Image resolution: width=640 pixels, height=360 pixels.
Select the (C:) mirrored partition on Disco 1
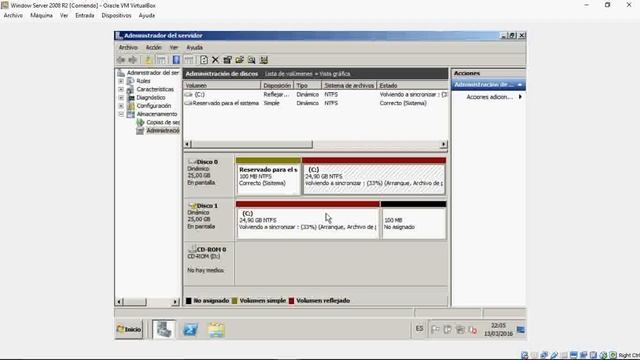pyautogui.click(x=308, y=220)
